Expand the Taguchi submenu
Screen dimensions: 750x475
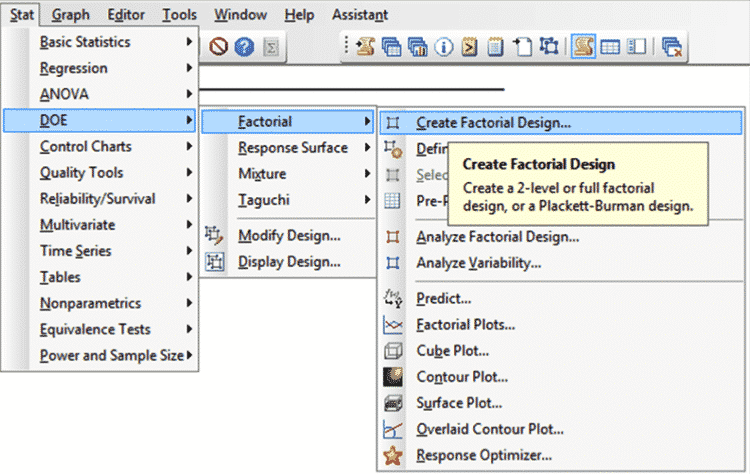coord(288,200)
